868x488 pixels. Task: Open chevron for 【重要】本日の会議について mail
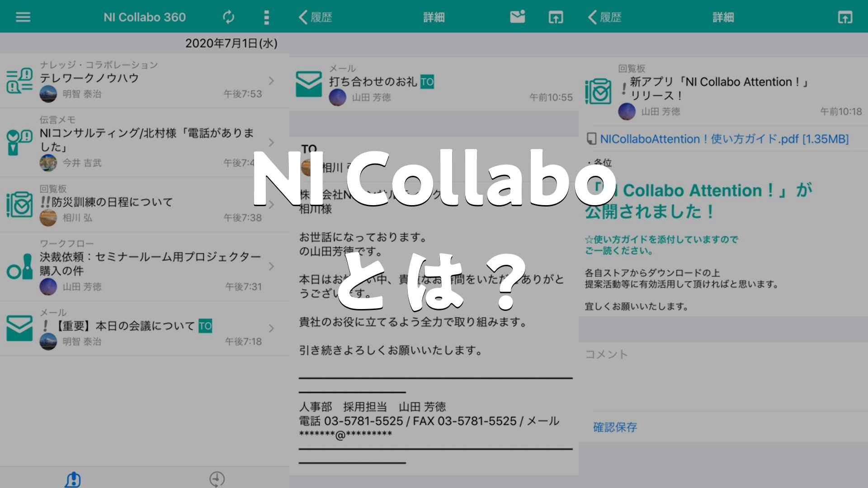[x=271, y=328]
